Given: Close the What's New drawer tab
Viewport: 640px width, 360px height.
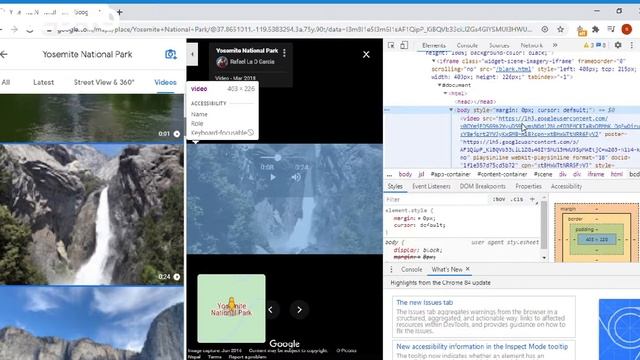Looking at the screenshot, I should click(x=468, y=269).
